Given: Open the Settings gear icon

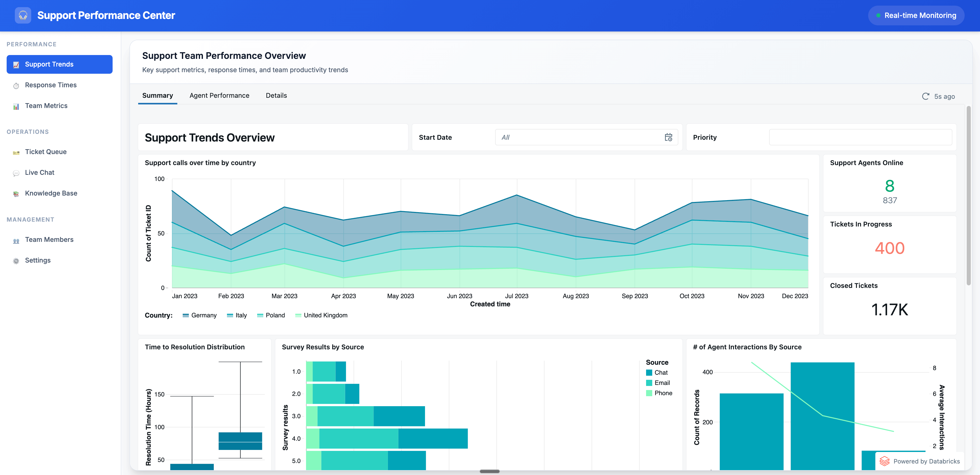Looking at the screenshot, I should pyautogui.click(x=16, y=260).
